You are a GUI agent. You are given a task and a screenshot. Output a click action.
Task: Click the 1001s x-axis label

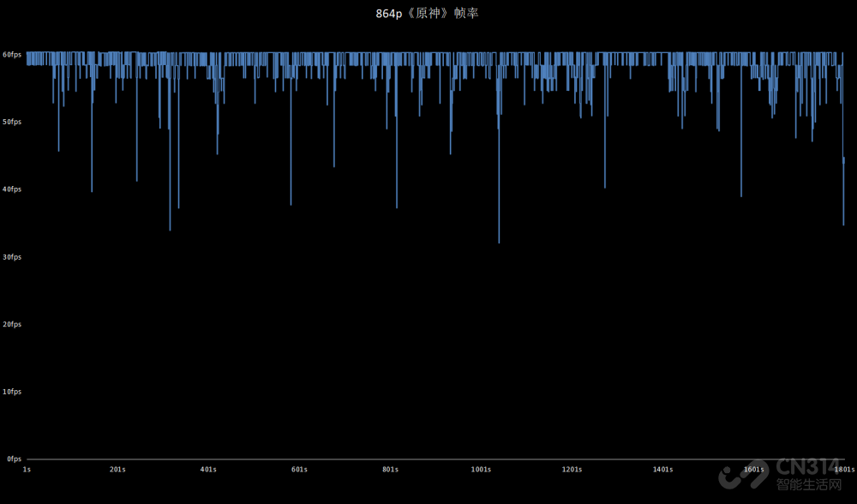coord(481,470)
